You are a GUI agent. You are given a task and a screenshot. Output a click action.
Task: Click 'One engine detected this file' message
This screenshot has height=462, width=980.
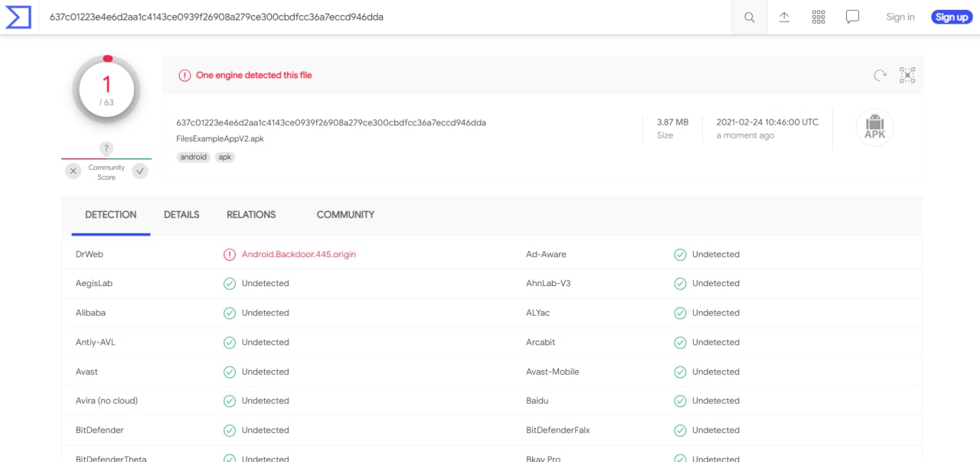click(x=254, y=76)
